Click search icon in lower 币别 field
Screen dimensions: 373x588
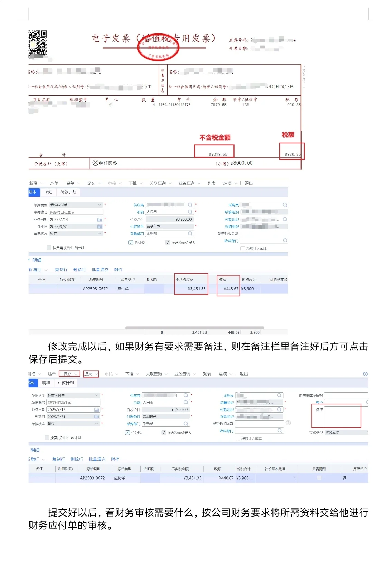[186, 402]
